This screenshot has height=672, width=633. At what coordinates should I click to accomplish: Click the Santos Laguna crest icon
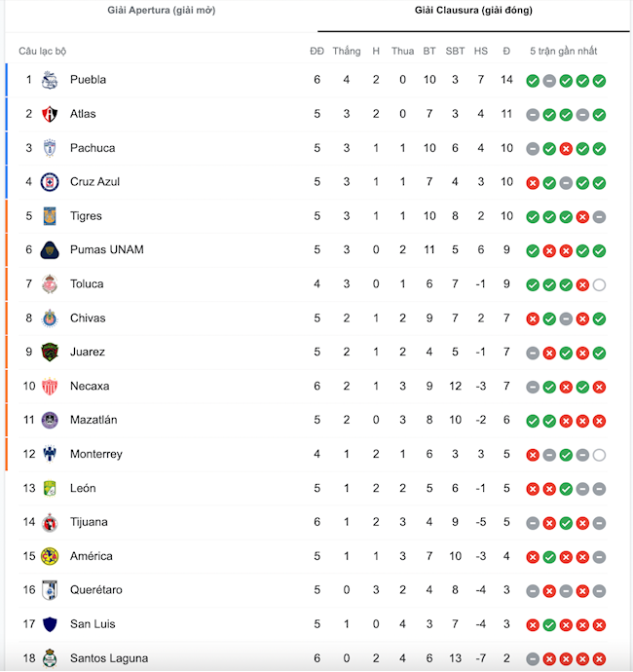(x=50, y=659)
